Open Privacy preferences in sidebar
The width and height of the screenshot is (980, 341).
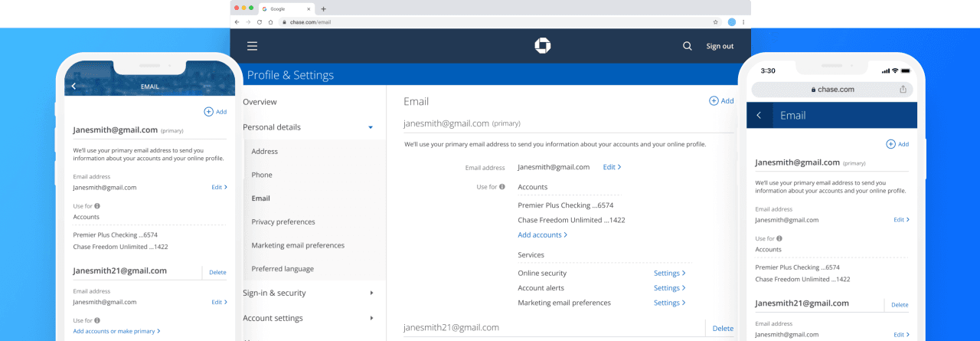tap(283, 222)
